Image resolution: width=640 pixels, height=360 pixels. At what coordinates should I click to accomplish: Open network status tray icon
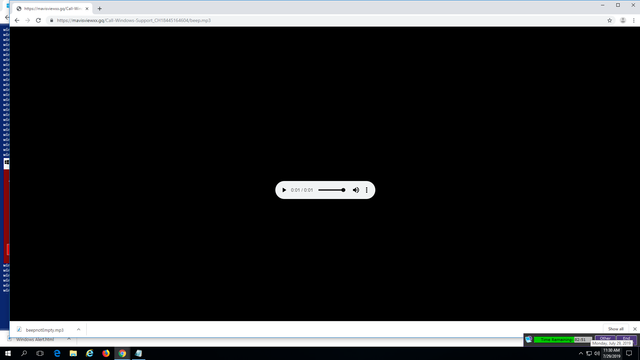point(589,353)
